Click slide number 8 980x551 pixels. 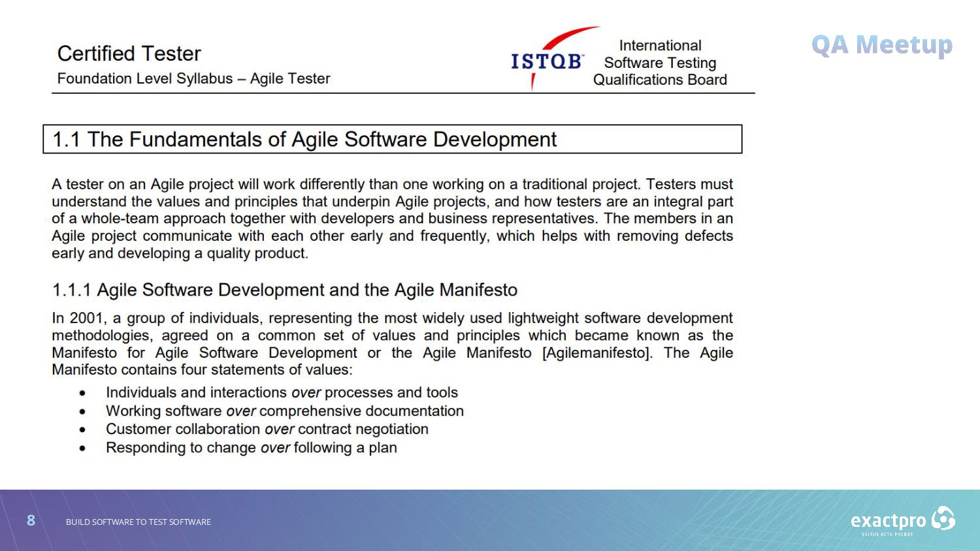coord(31,520)
